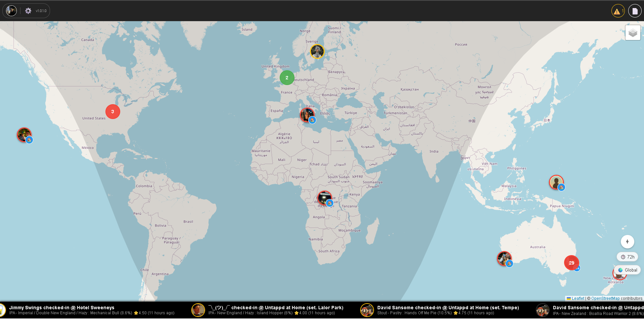Screen dimensions: 644x319
Task: Open the app settings gear
Action: [x=28, y=10]
